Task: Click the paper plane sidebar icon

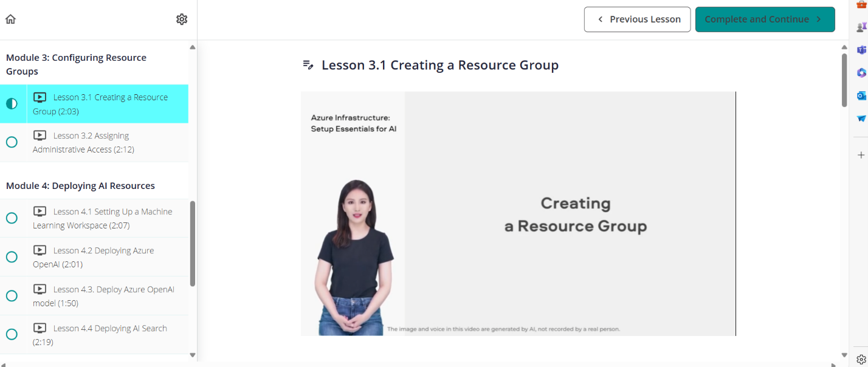Action: [861, 118]
